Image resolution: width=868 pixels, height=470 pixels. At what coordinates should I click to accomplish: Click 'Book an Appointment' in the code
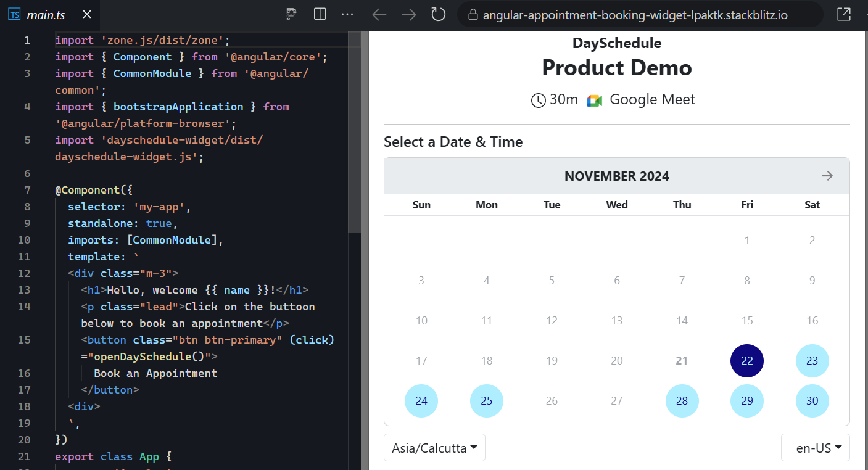(x=155, y=373)
